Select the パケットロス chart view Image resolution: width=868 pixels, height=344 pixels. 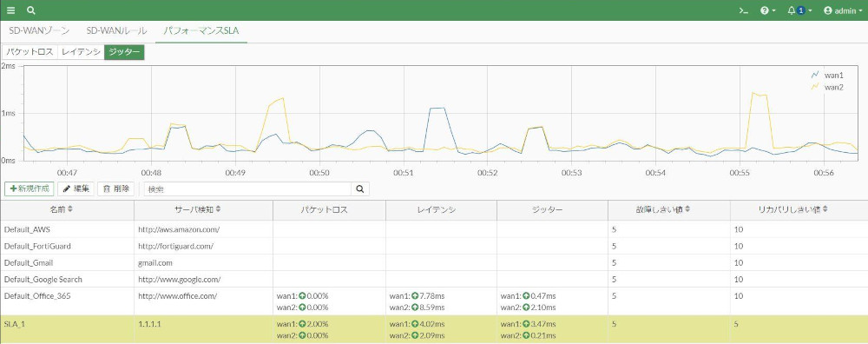(30, 52)
